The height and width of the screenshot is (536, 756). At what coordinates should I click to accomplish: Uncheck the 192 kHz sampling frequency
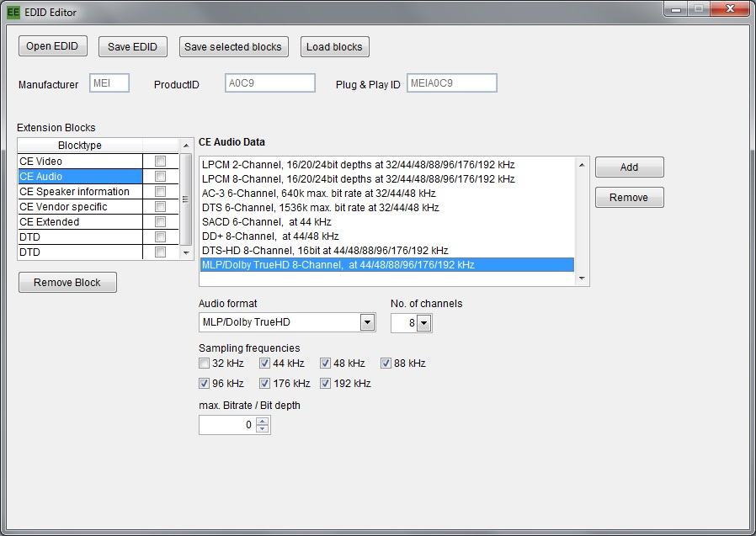click(x=326, y=383)
